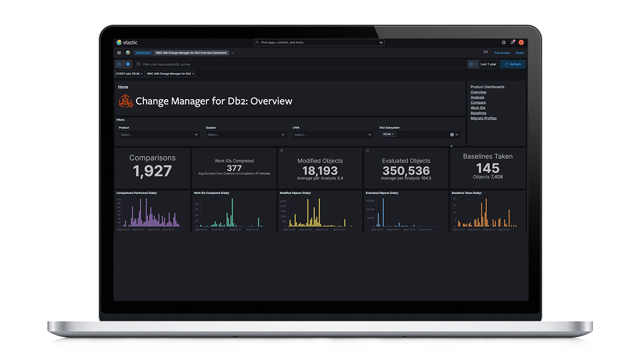
Task: Click the add filter plus icon
Action: [x=128, y=64]
